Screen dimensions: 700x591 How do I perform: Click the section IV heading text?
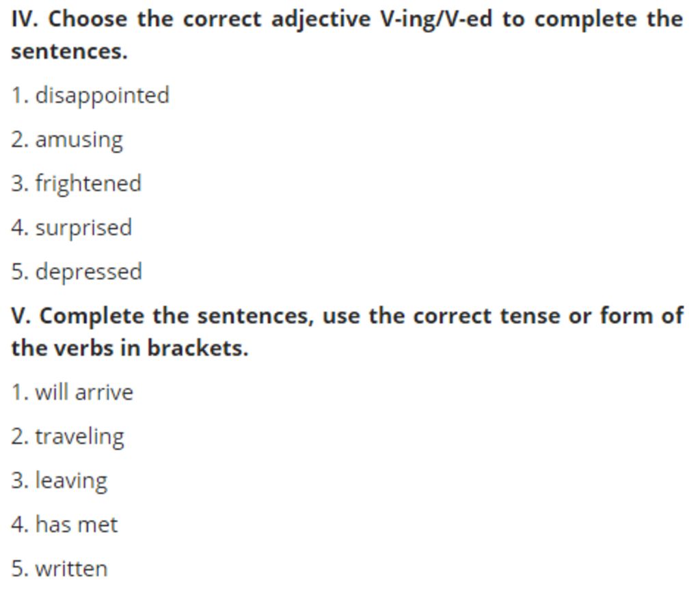347,35
